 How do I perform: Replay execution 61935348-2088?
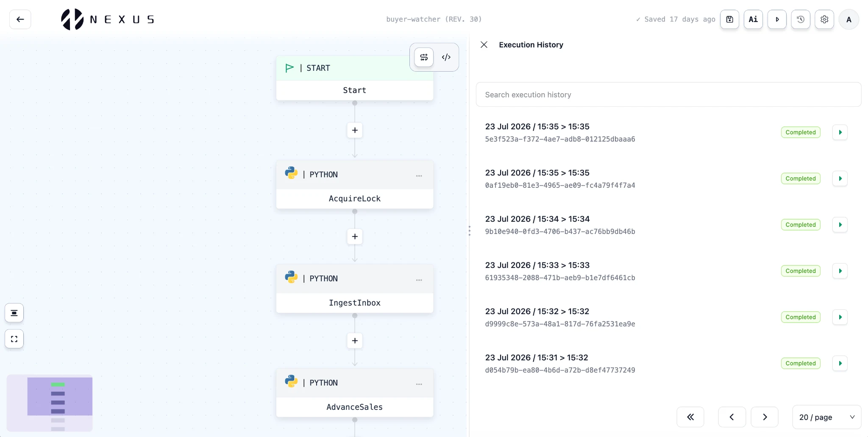click(x=840, y=271)
